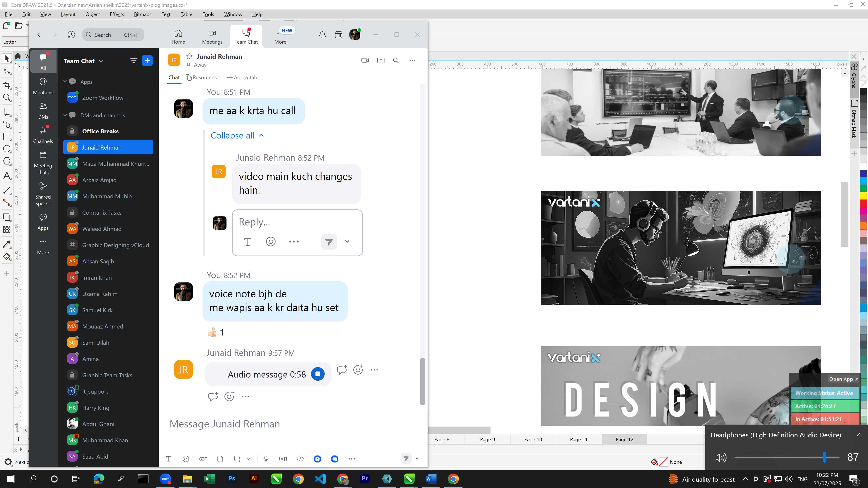Screen dimensions: 868x488
Task: Toggle text formatting in the message composer
Action: [168, 459]
